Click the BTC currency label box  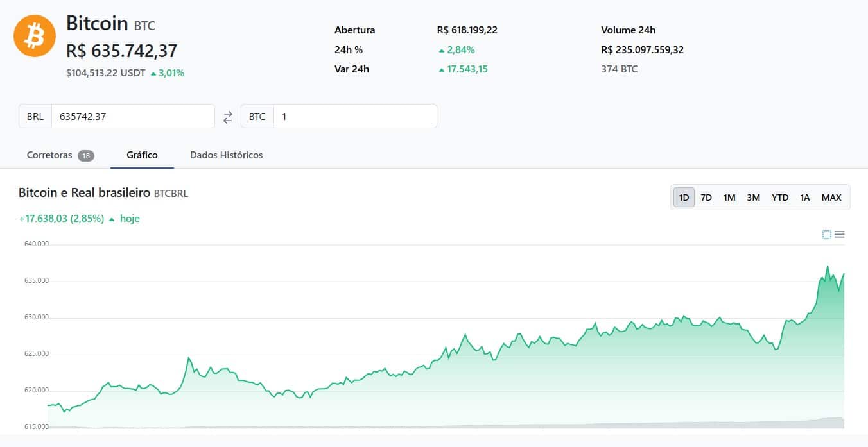click(257, 116)
